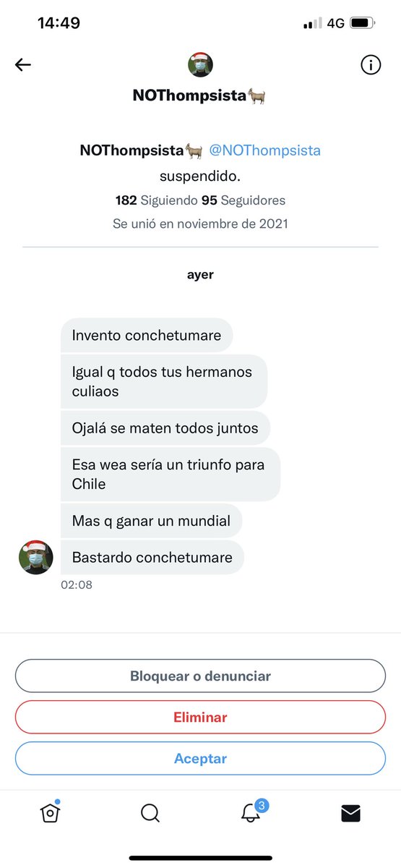Select the "Mas q ganar un mundial" bubble
401x868 pixels.
tap(151, 521)
